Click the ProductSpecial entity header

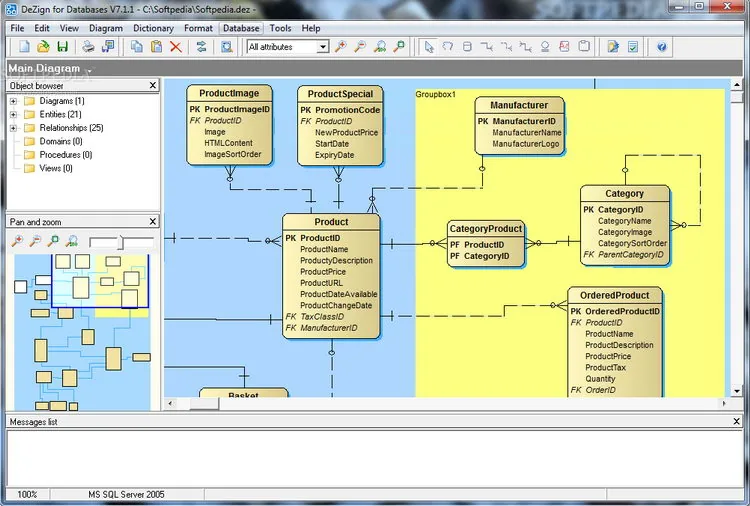[x=340, y=94]
